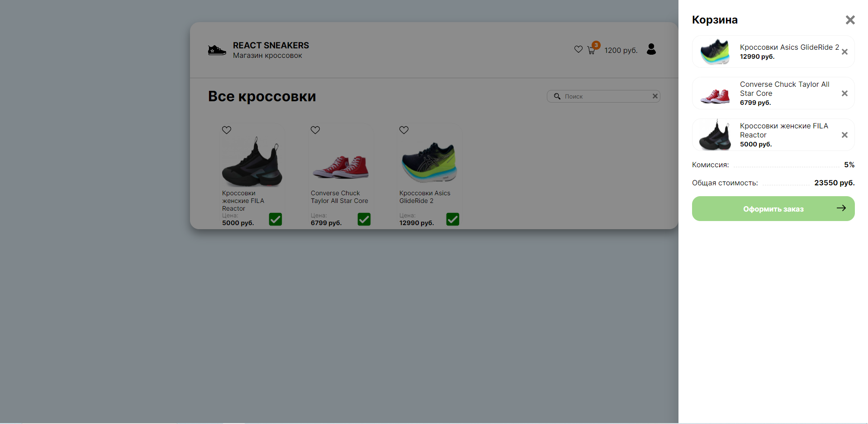Remove Кроссовки женские FILA Reactor from cart
Image resolution: width=868 pixels, height=424 pixels.
844,135
